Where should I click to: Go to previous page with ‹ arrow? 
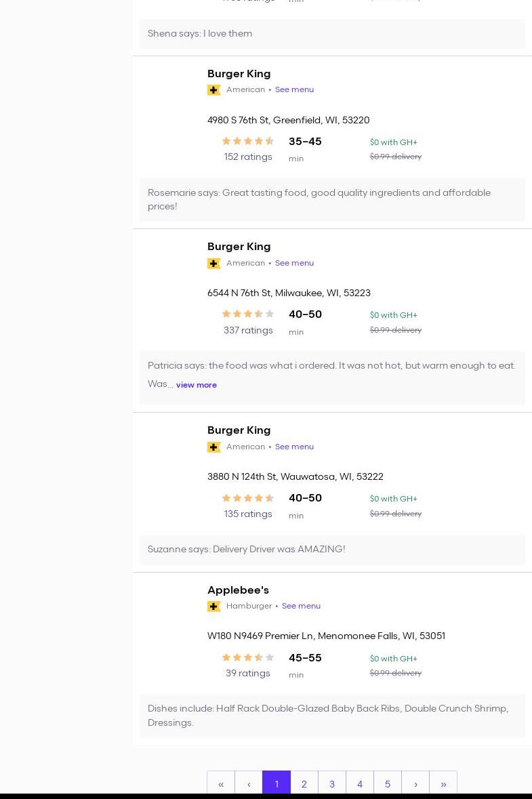click(x=249, y=784)
